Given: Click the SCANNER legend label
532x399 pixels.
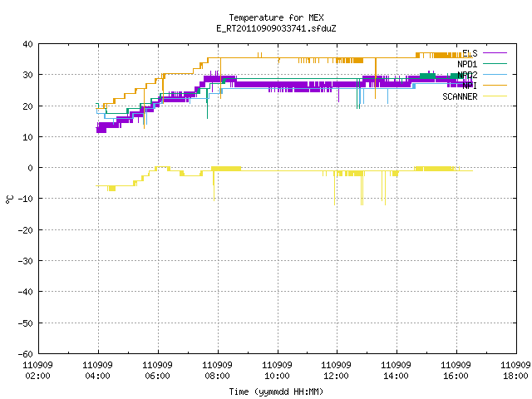Looking at the screenshot, I should pos(460,96).
